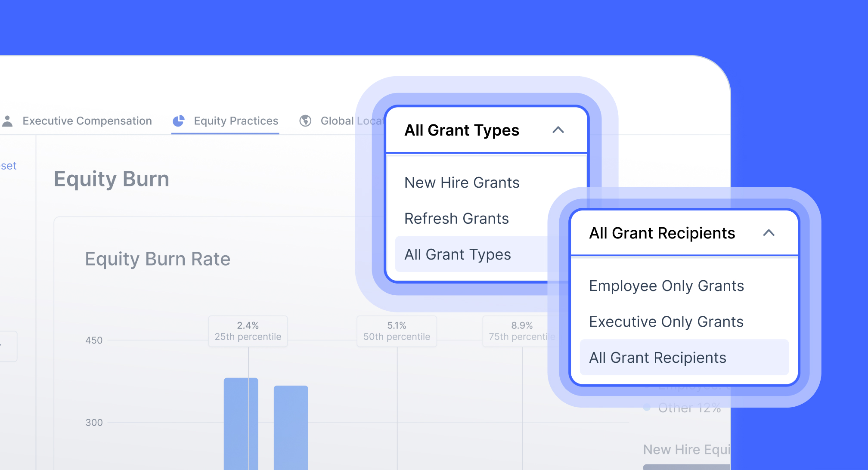Click the All Grant Types dropdown header
Viewport: 868px width, 470px height.
pos(462,130)
